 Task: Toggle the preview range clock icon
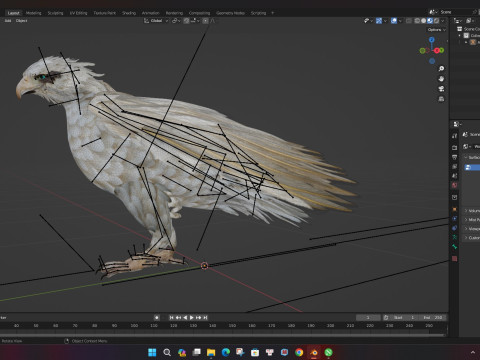click(x=386, y=318)
